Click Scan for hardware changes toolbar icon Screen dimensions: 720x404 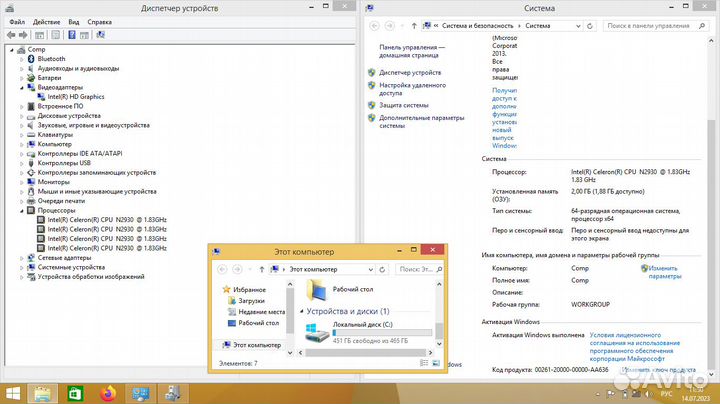(101, 35)
